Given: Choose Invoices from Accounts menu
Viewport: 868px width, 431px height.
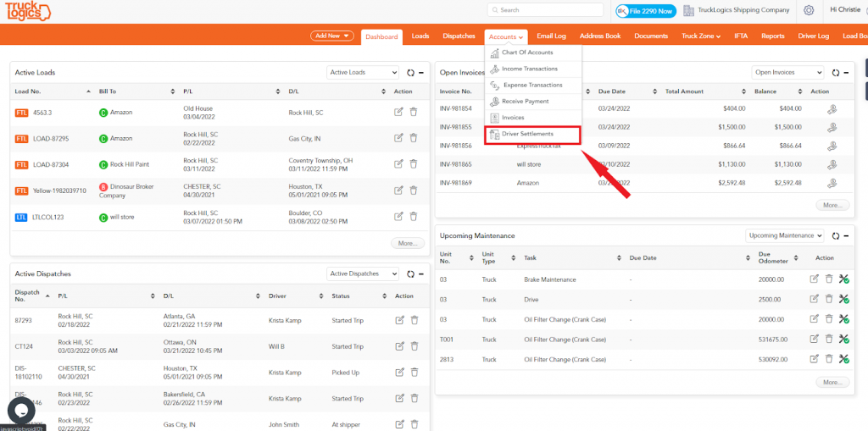Looking at the screenshot, I should (x=533, y=118).
